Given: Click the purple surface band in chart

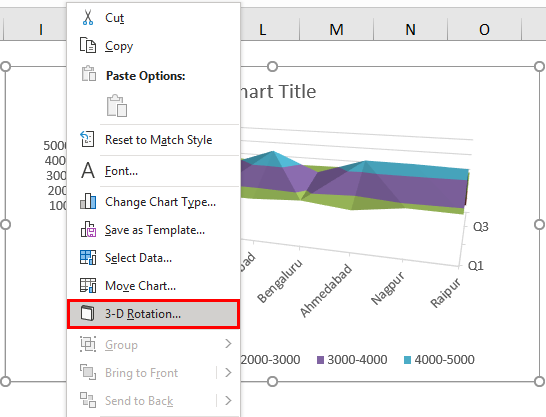Looking at the screenshot, I should 418,190.
